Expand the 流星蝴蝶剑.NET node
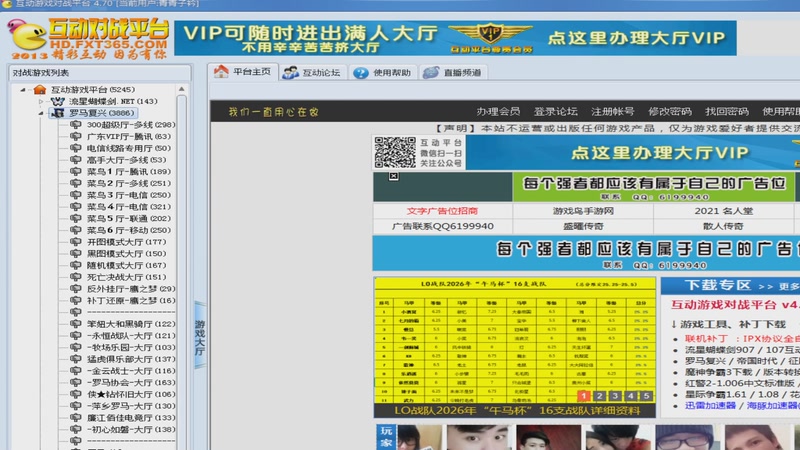The image size is (800, 450). point(41,102)
